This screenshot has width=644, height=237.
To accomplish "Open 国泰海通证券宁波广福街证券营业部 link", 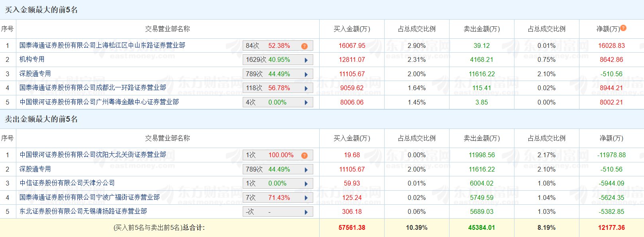I will click(90, 197).
